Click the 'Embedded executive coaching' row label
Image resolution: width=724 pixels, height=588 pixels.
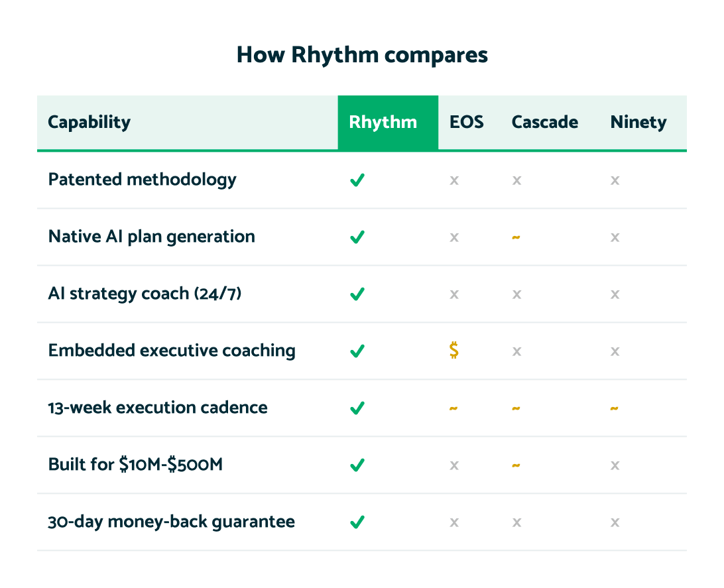[172, 351]
